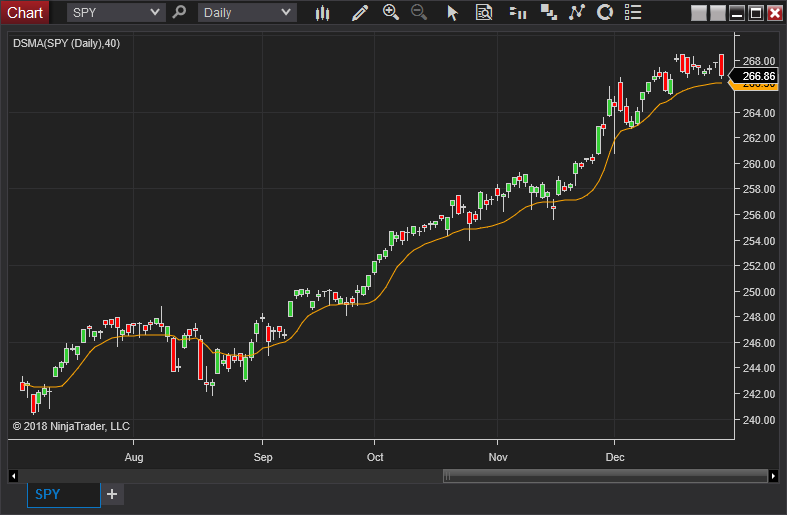Click the DSMA(SPY (Daily),40) indicator label
787x515 pixels.
click(x=66, y=43)
